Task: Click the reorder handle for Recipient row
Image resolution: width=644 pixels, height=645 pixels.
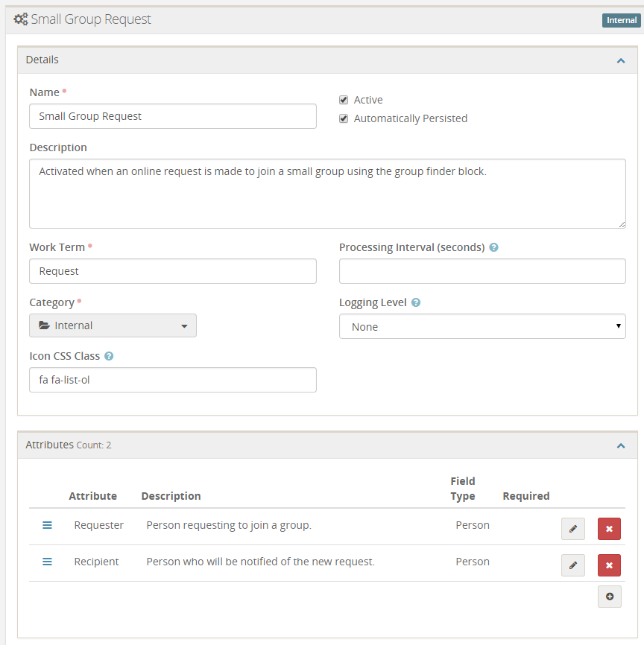Action: (x=47, y=562)
